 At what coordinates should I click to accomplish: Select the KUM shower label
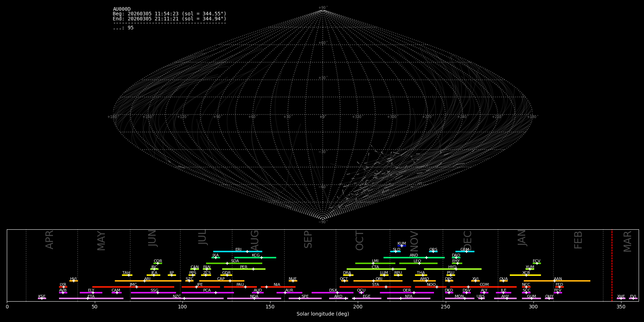pyautogui.click(x=402, y=244)
